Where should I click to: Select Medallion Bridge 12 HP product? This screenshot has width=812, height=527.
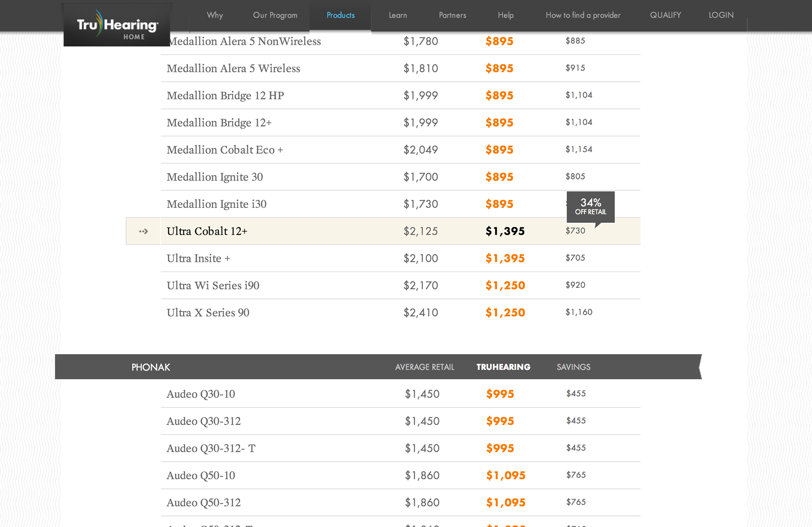coord(225,96)
